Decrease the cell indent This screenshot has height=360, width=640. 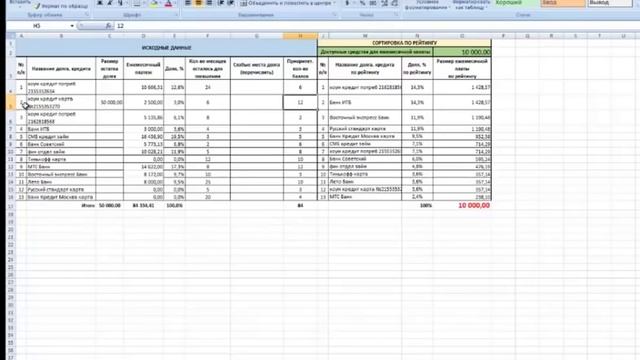(x=221, y=3)
